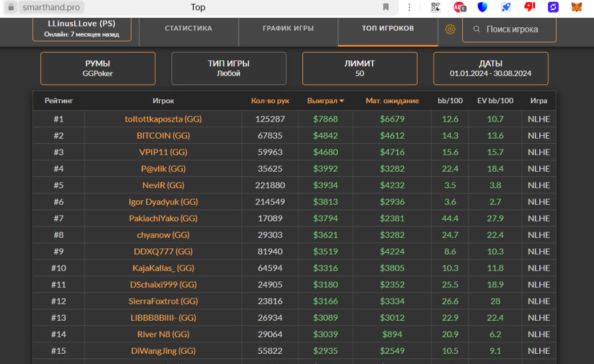
Task: Sort by the Выиграл column arrow
Action: 342,101
